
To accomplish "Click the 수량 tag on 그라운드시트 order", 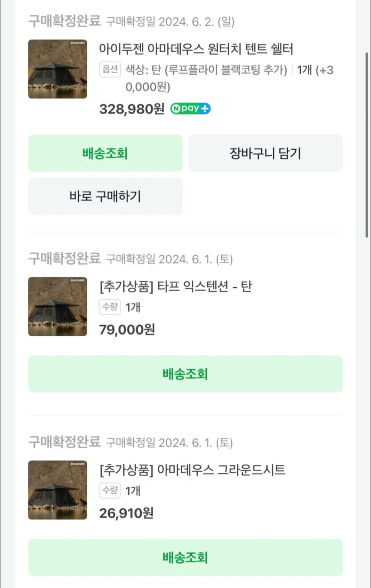I will 110,490.
